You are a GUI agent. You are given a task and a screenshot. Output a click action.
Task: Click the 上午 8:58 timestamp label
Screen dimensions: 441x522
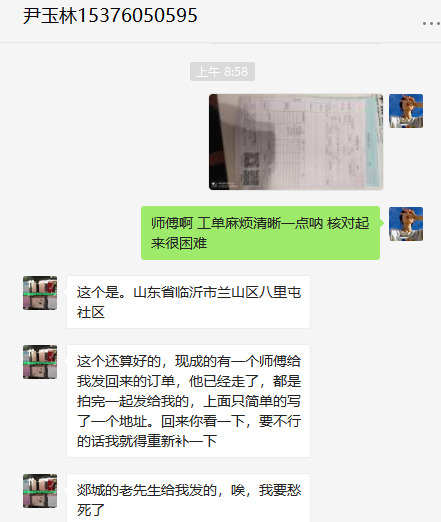(x=222, y=71)
